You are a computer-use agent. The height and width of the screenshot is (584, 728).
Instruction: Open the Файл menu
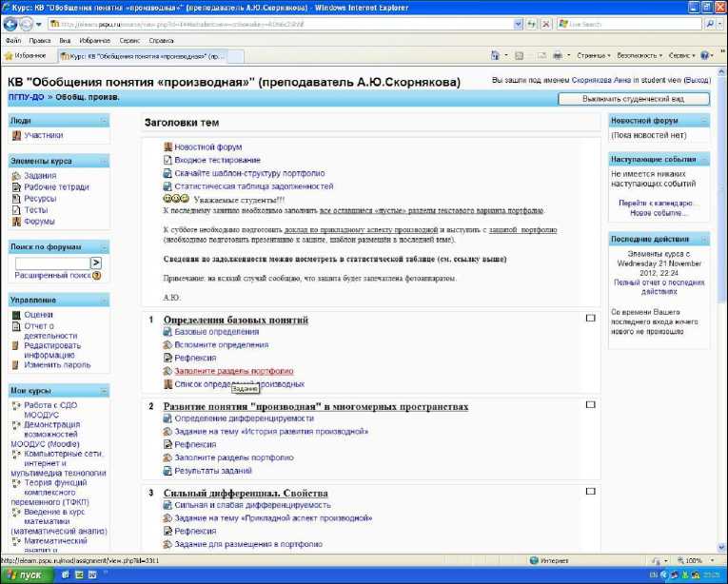(13, 41)
